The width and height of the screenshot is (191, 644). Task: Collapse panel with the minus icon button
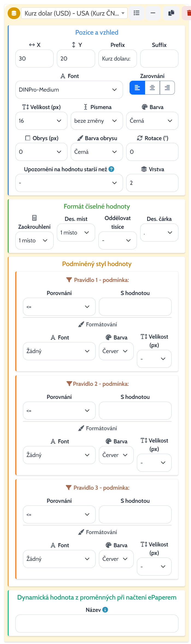[x=153, y=13]
